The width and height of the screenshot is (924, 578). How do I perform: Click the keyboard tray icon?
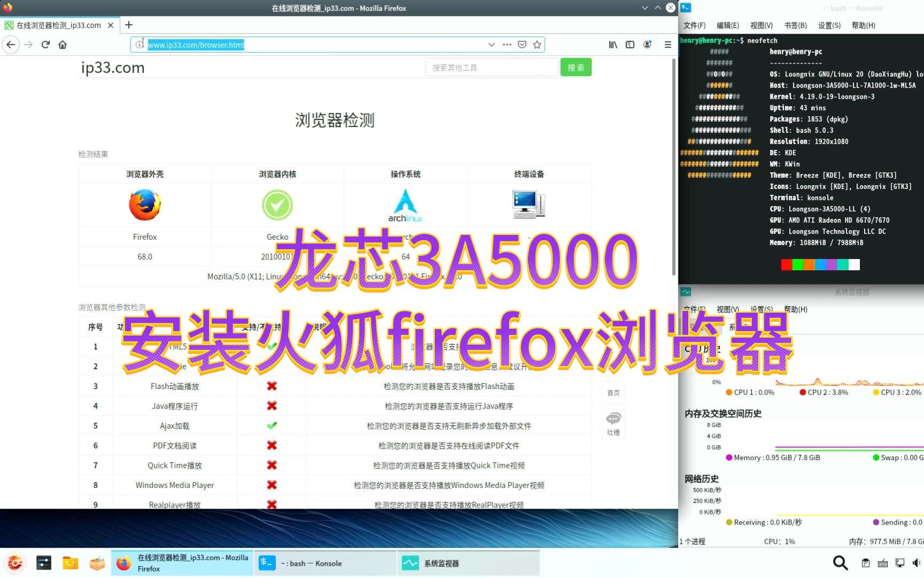tap(883, 563)
